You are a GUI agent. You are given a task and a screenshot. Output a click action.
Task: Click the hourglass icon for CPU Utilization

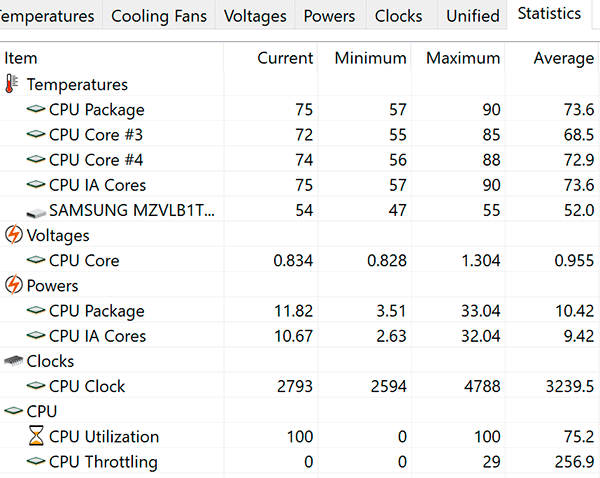[36, 437]
